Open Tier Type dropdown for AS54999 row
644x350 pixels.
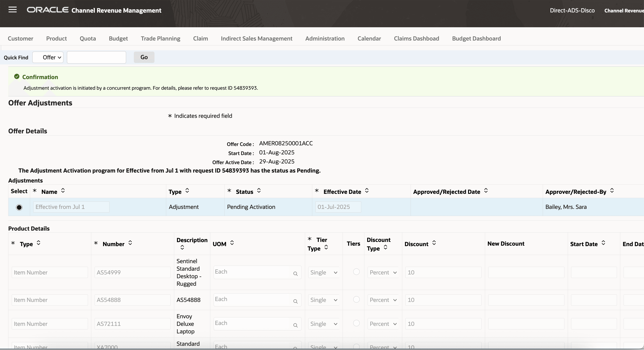click(324, 272)
